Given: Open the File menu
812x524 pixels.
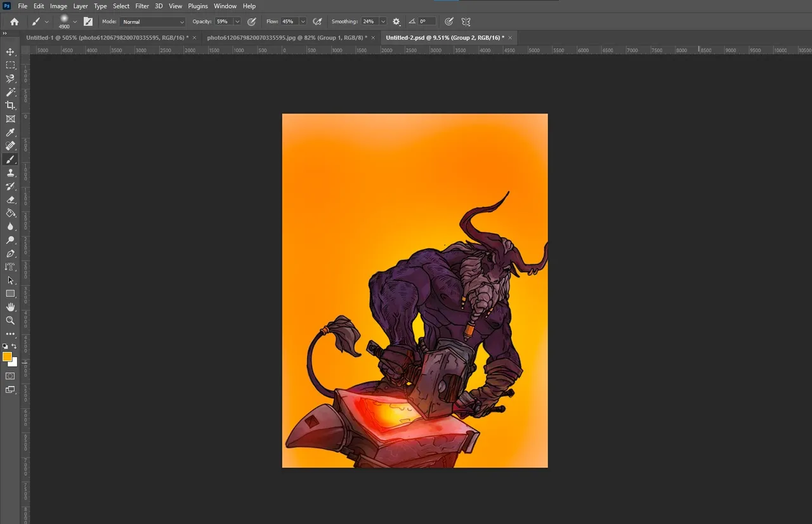Looking at the screenshot, I should (23, 6).
